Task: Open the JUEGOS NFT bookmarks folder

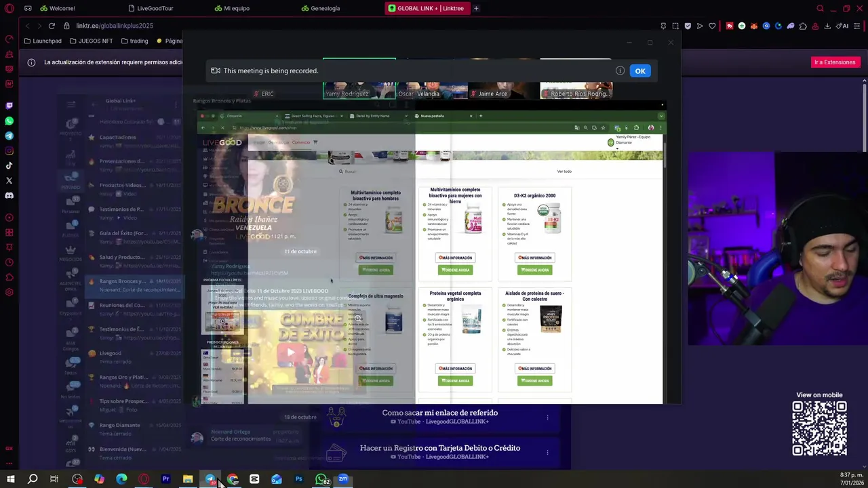Action: (x=91, y=41)
